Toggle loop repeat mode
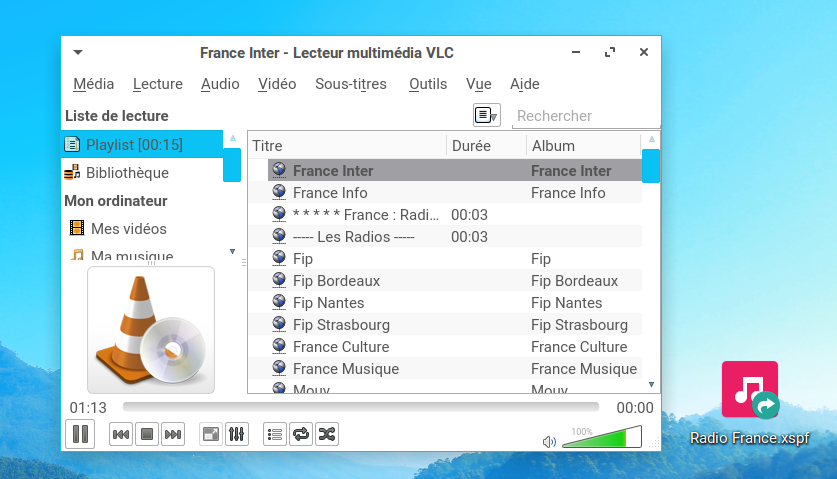The image size is (837, 479). [x=300, y=434]
